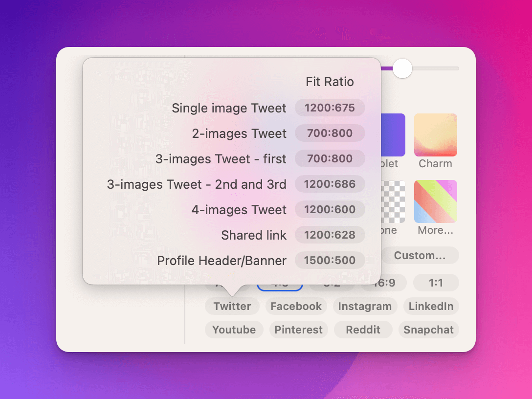Open the Facebook ratio presets

tap(296, 307)
